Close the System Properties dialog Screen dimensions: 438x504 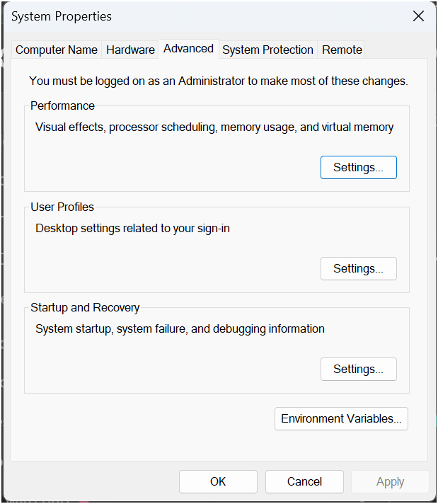pos(418,16)
